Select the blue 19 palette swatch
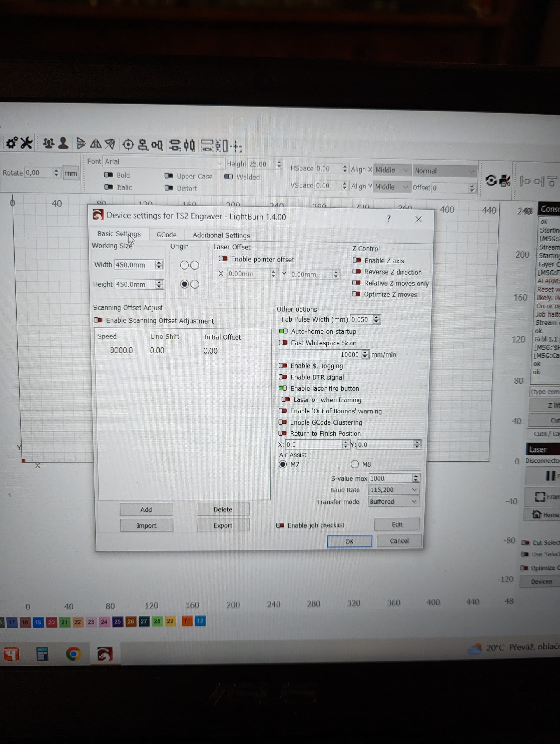Screen dimensions: 560x744 pos(38,622)
